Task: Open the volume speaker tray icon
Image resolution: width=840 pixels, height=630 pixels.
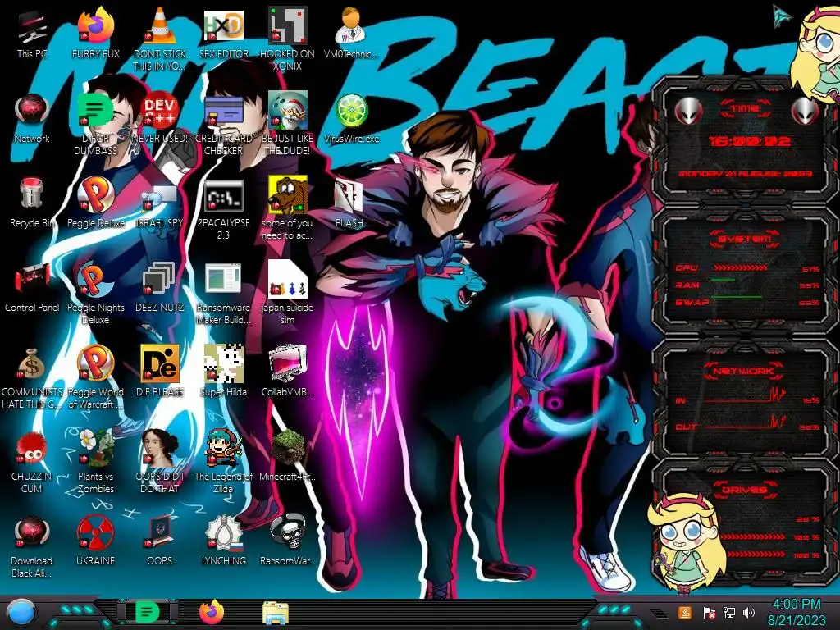Action: [x=749, y=612]
